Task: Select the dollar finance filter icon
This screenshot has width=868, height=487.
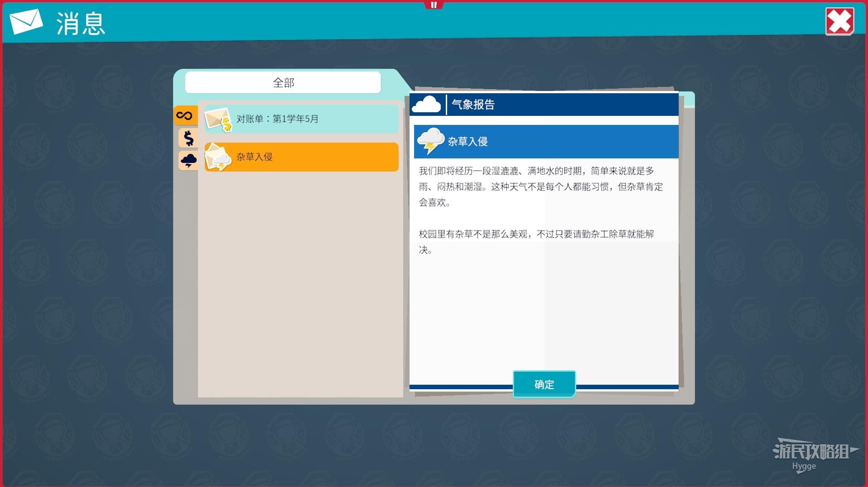Action: pyautogui.click(x=188, y=138)
